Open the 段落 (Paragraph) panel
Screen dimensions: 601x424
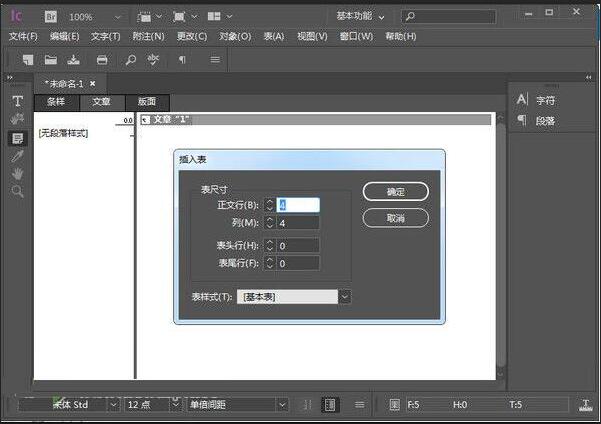537,121
